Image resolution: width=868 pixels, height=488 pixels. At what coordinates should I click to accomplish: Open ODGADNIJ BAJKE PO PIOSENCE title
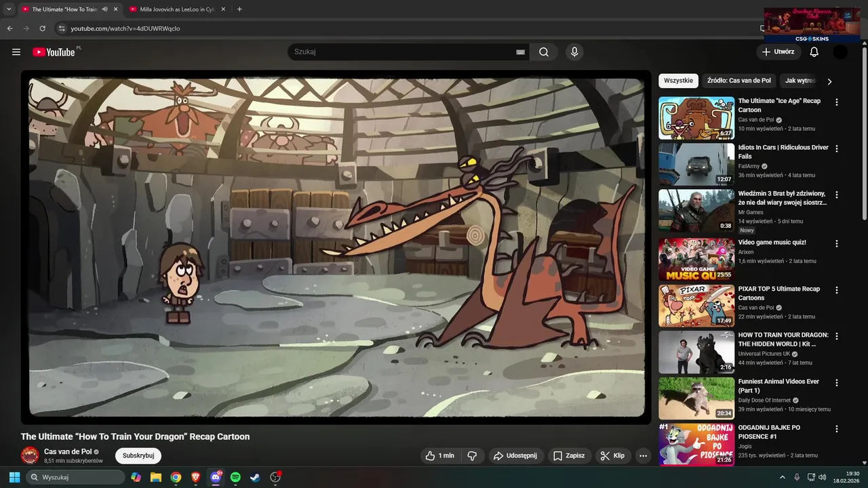click(x=770, y=432)
